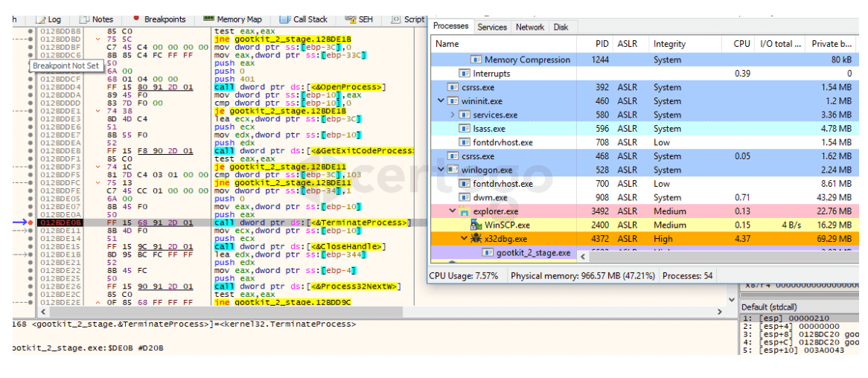The height and width of the screenshot is (378, 868).
Task: Click the Breakpoints tab red dot icon
Action: 136,19
